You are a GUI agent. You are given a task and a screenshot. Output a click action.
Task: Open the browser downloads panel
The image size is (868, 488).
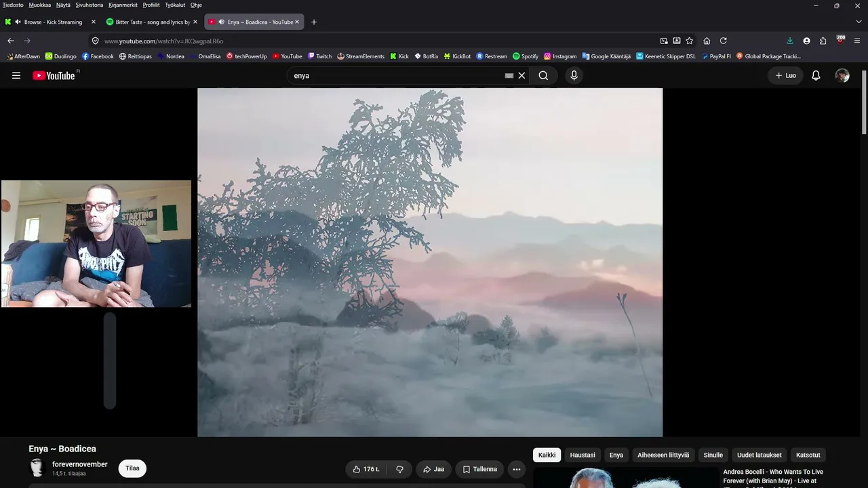click(x=790, y=41)
